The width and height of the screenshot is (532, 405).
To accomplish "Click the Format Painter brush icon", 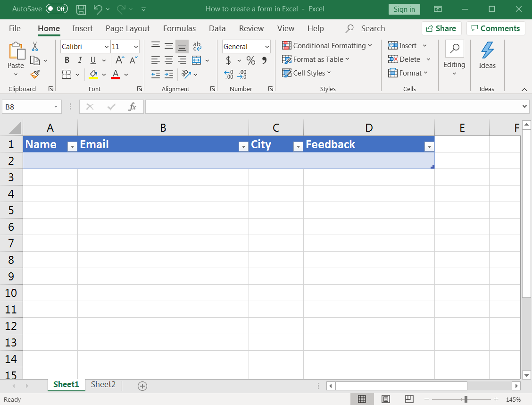I will [35, 74].
